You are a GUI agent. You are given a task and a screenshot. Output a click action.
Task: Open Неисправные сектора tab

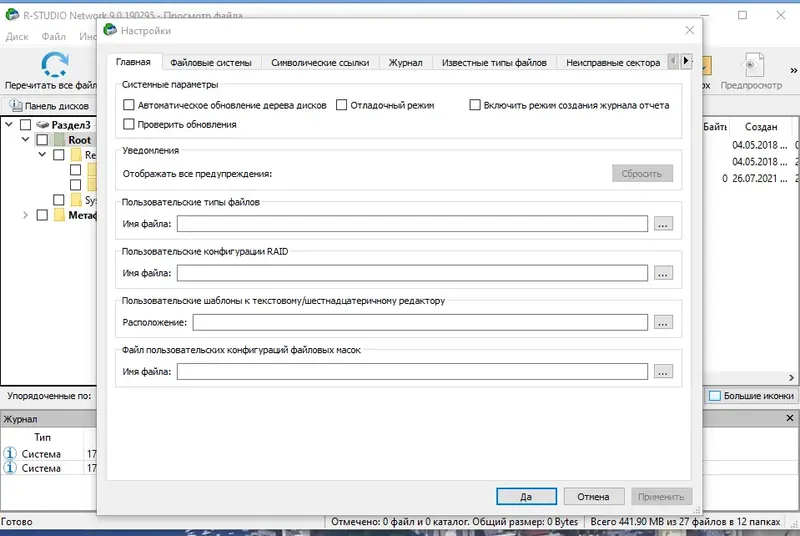[x=613, y=63]
